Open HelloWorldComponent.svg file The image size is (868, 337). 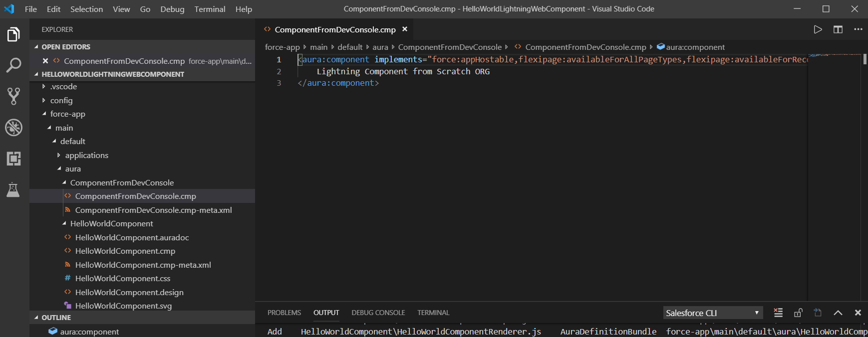tap(142, 306)
